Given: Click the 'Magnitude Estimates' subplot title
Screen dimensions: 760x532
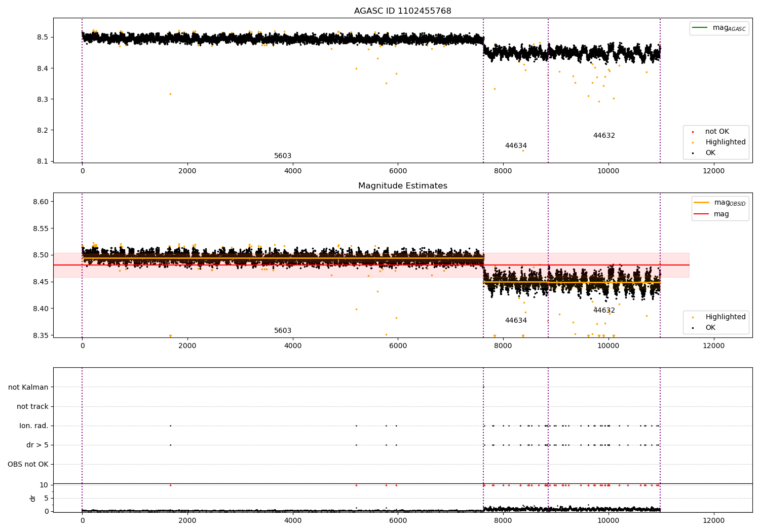Looking at the screenshot, I should point(402,186).
